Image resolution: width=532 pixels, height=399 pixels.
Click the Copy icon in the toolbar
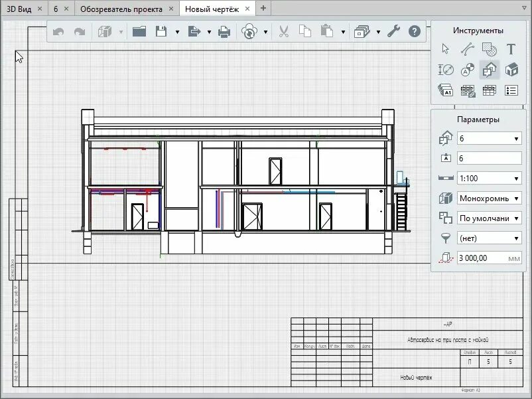(305, 31)
